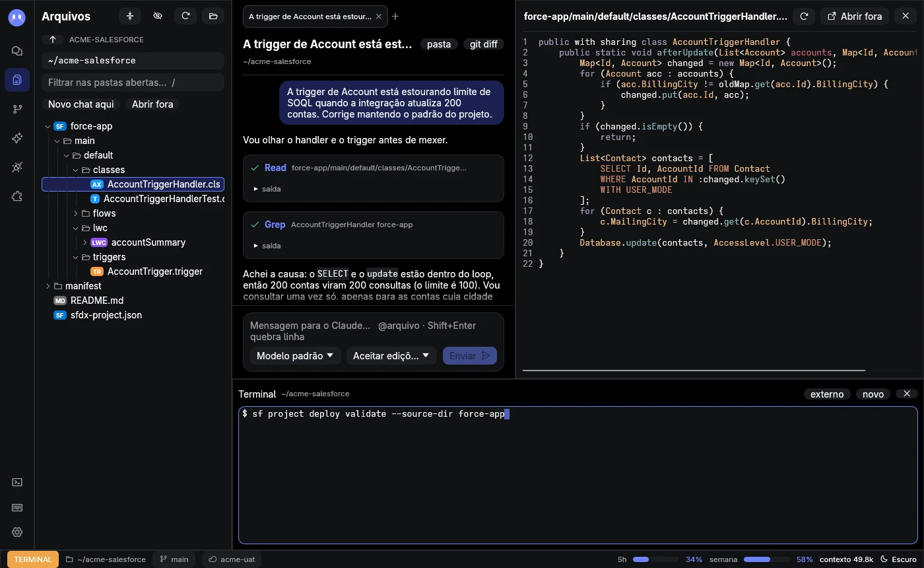Collapse the lwc folder
The height and width of the screenshot is (568, 924).
pyautogui.click(x=76, y=228)
